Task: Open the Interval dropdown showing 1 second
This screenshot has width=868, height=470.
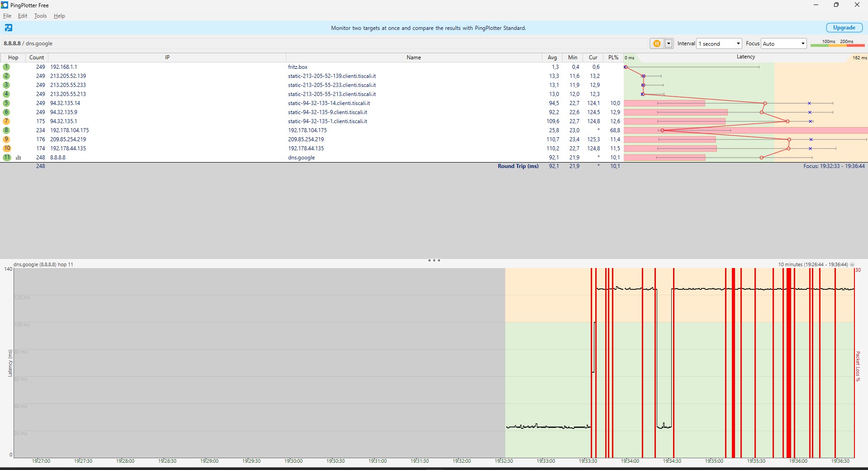Action: (719, 43)
